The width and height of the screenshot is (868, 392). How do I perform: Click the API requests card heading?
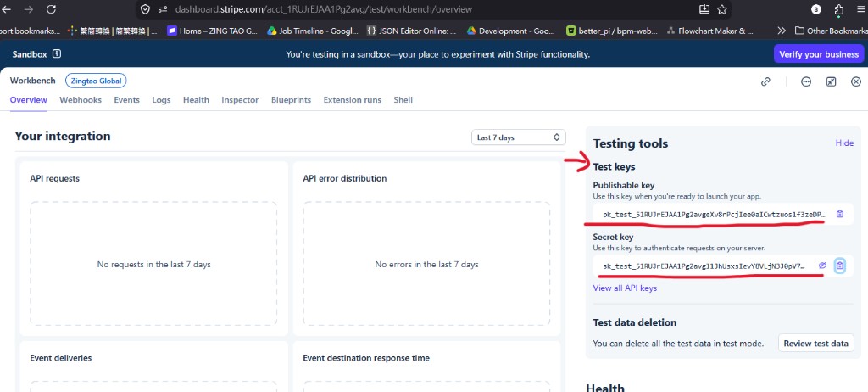[x=55, y=178]
